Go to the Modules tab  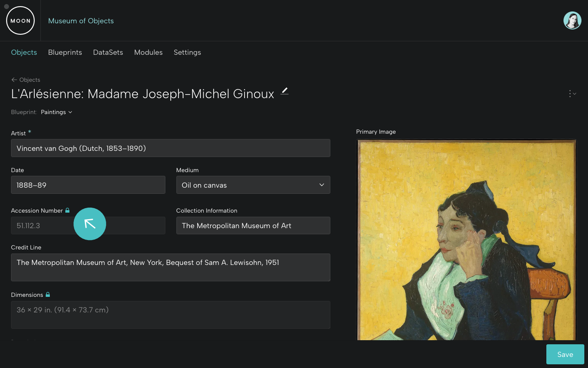148,52
